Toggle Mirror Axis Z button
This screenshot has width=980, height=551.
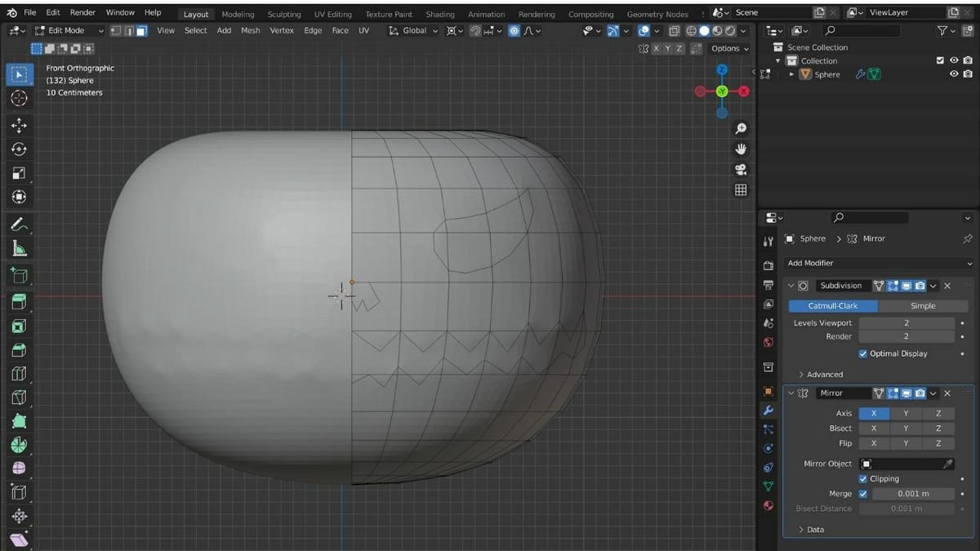938,414
